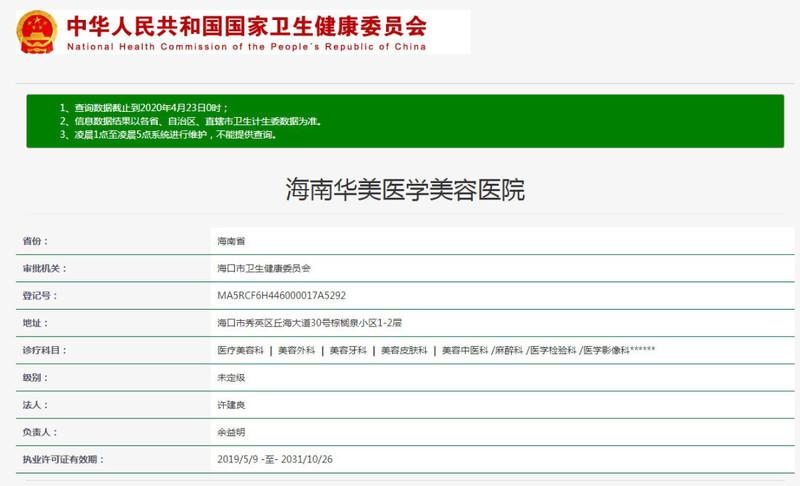
Task: Click the 诊疗科目 row label
Action: click(x=45, y=351)
